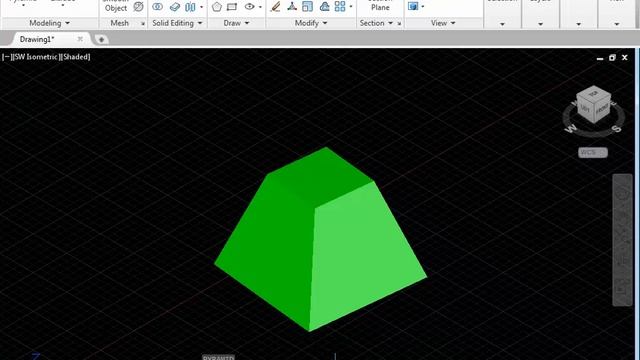Expand the Solid Editing panel
Image resolution: width=640 pixels, height=360 pixels.
click(177, 23)
